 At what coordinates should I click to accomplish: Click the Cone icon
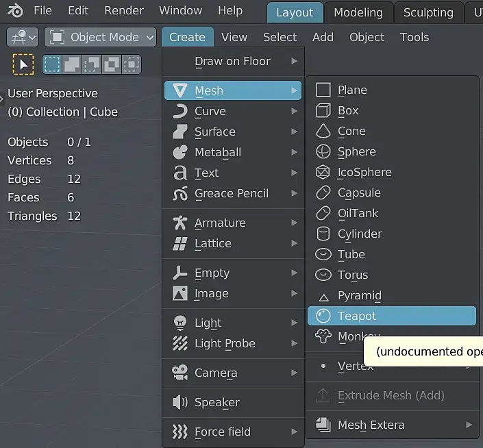(323, 131)
